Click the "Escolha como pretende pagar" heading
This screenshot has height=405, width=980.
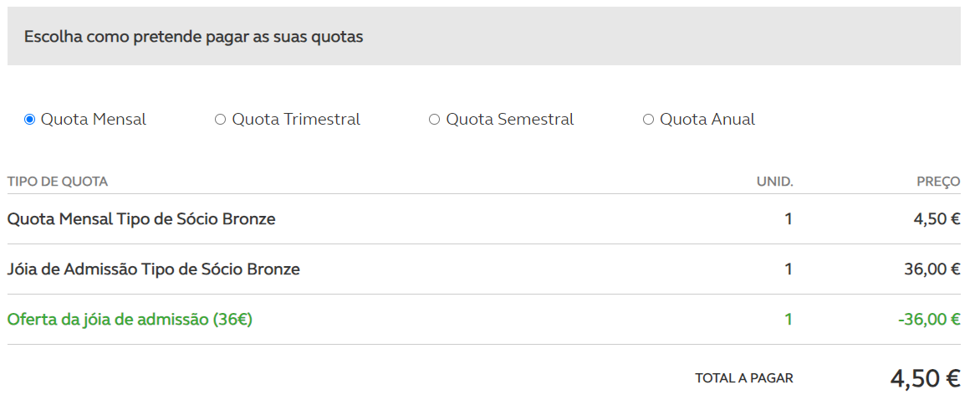coord(194,38)
